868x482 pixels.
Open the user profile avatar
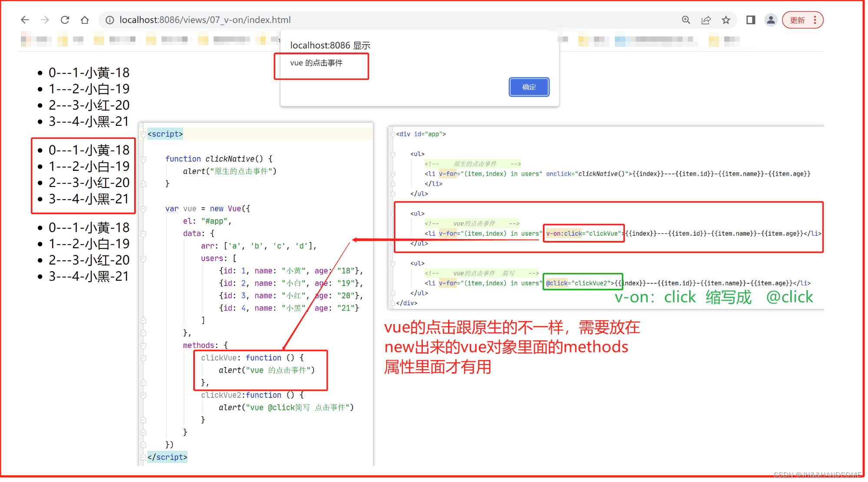(771, 20)
